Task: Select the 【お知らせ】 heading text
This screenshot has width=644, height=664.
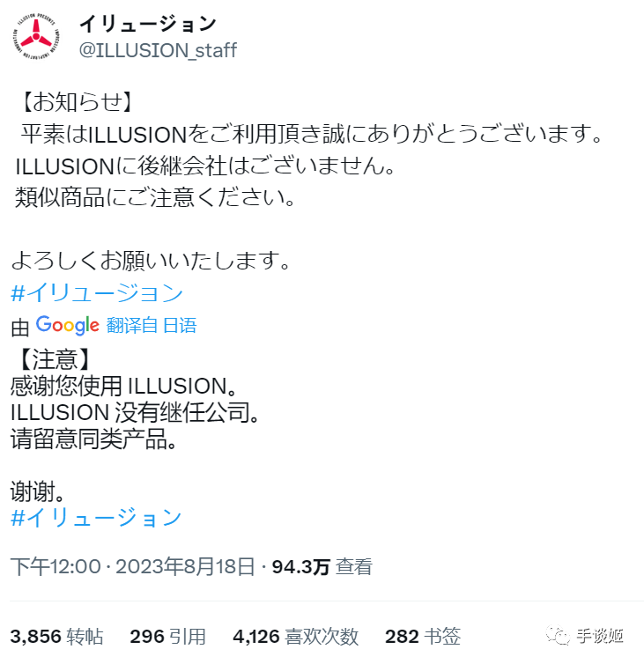Action: [78, 102]
